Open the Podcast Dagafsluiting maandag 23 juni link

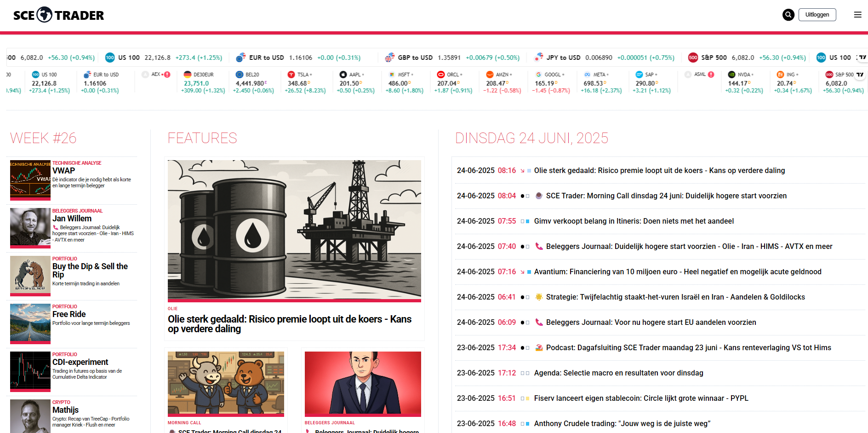[689, 348]
